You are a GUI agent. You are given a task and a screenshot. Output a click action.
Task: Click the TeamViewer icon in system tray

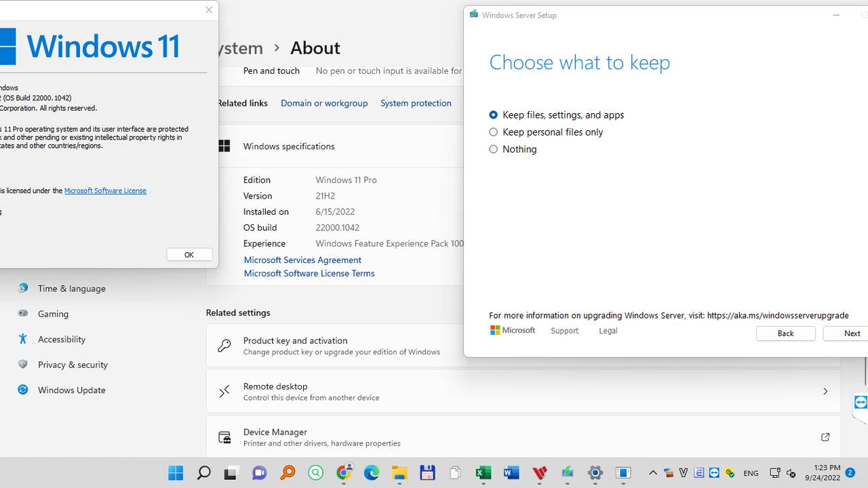pos(714,473)
